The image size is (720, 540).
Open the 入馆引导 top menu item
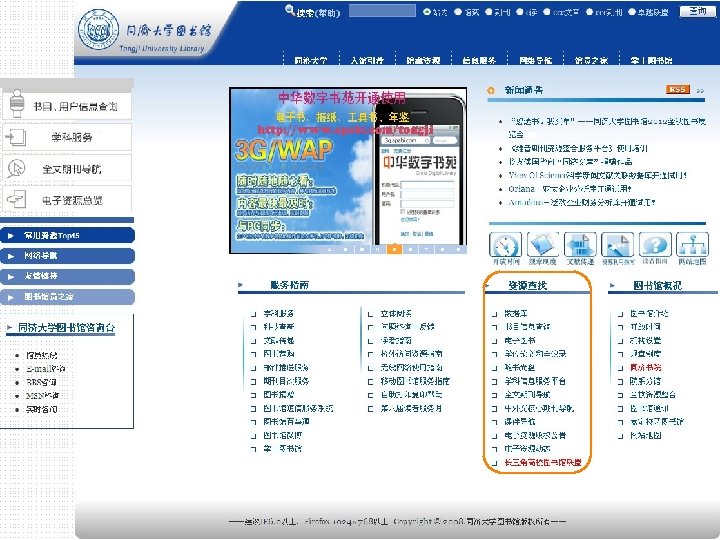tap(367, 60)
